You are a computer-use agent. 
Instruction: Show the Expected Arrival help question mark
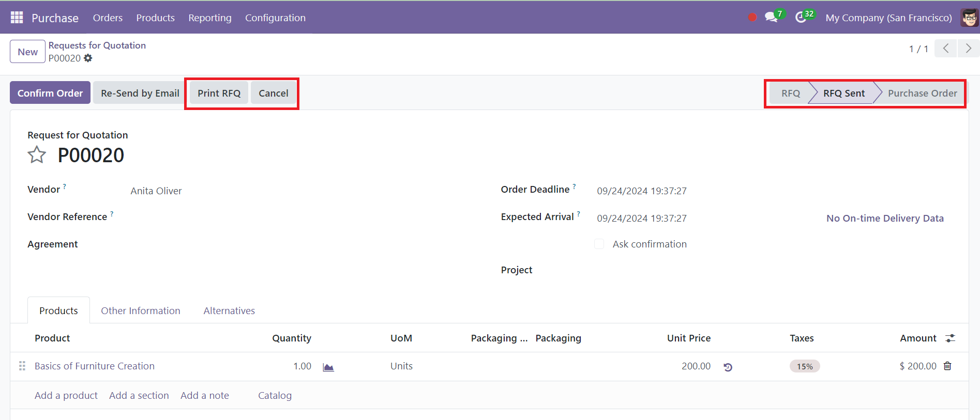click(579, 213)
